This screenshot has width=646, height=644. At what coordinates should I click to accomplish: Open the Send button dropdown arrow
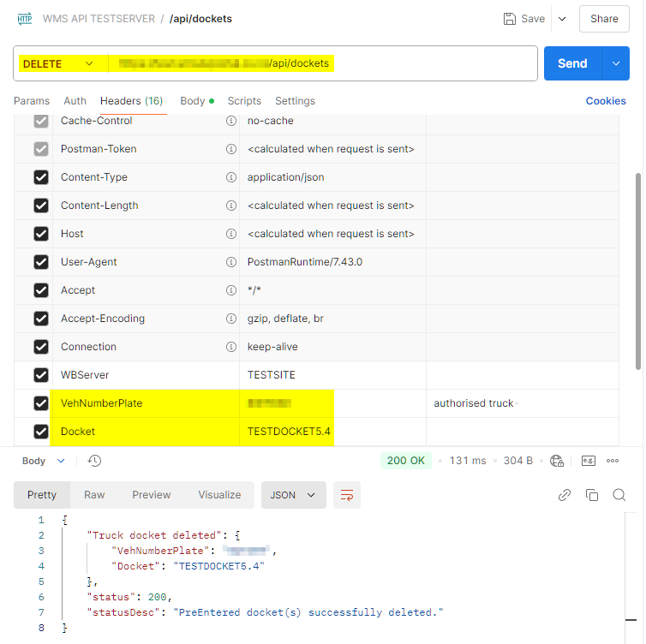(x=615, y=63)
